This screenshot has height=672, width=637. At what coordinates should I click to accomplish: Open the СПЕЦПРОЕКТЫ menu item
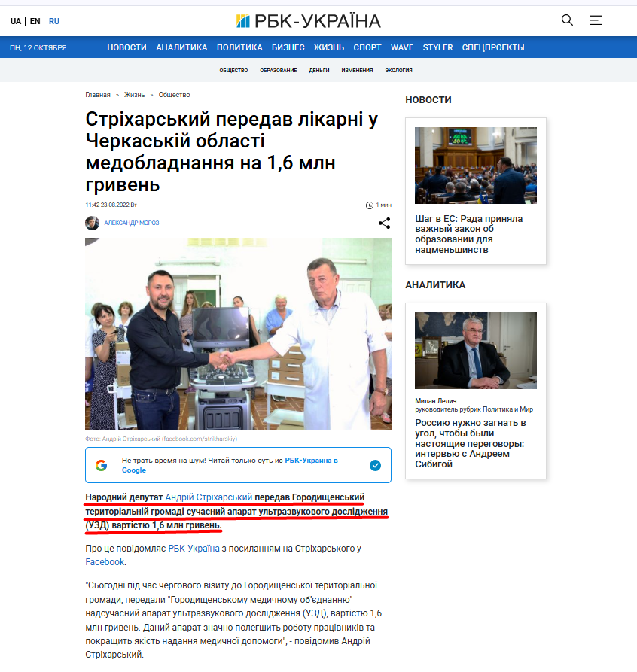(x=493, y=47)
